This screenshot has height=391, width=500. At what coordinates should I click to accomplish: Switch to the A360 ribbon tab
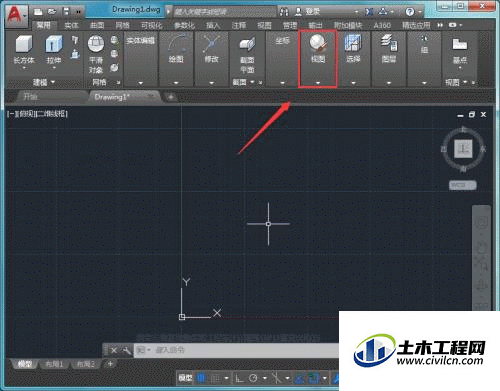point(382,25)
